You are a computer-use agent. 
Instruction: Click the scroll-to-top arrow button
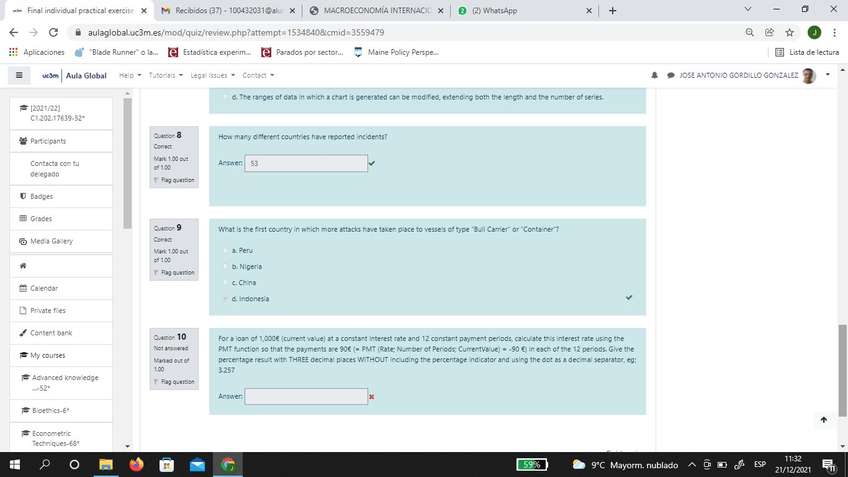824,420
